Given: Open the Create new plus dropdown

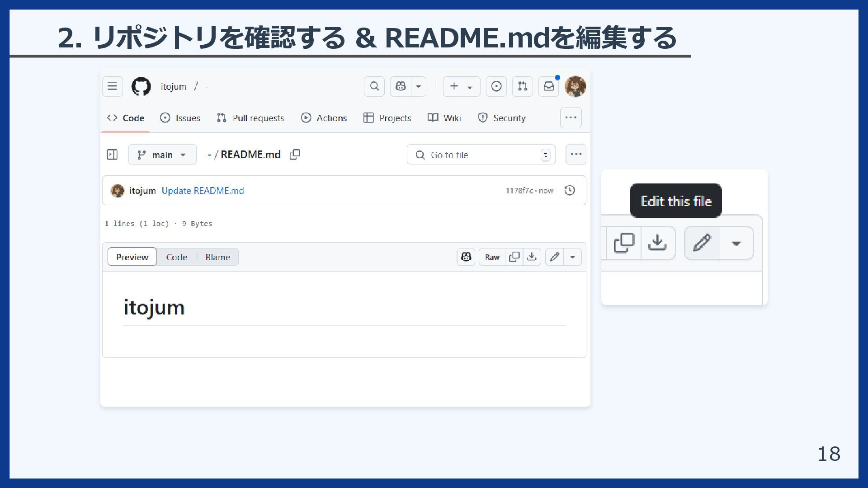Looking at the screenshot, I should point(462,86).
